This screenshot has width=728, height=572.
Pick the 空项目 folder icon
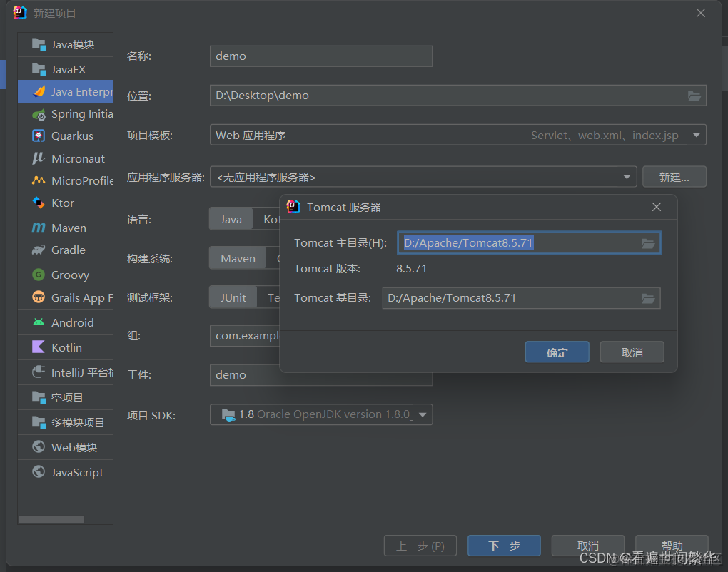(39, 397)
